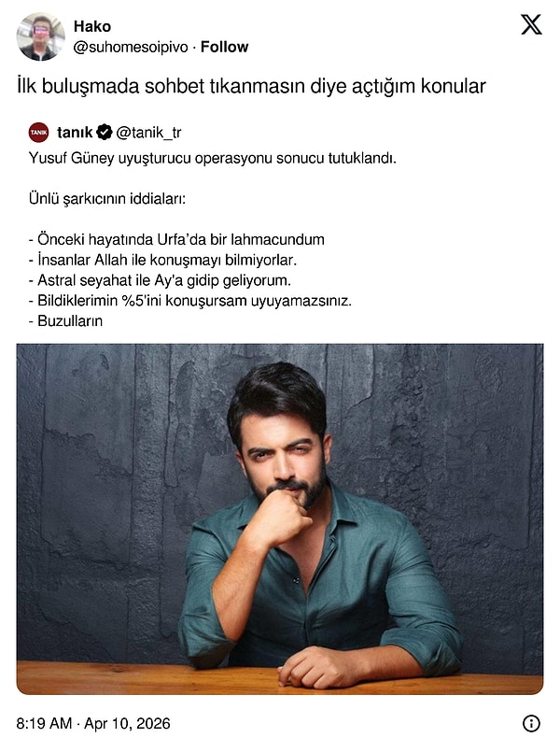Open the verified badge next to tanık
The width and height of the screenshot is (560, 752).
[104, 132]
